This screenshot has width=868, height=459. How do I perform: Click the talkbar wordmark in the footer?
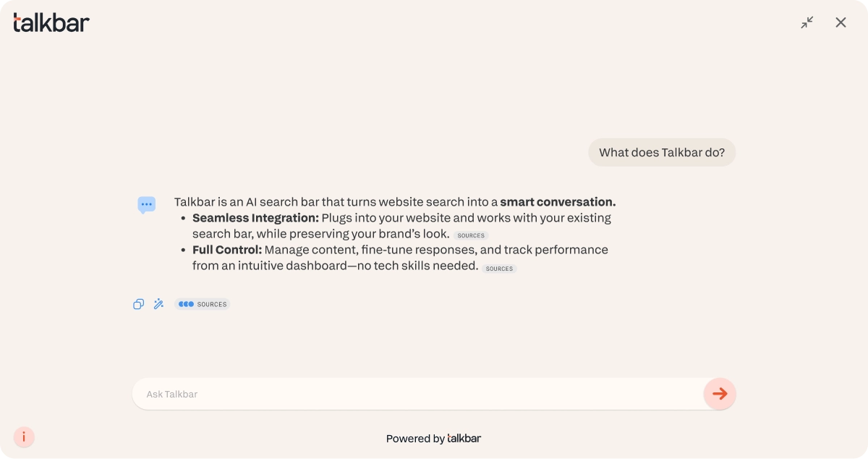tap(464, 438)
